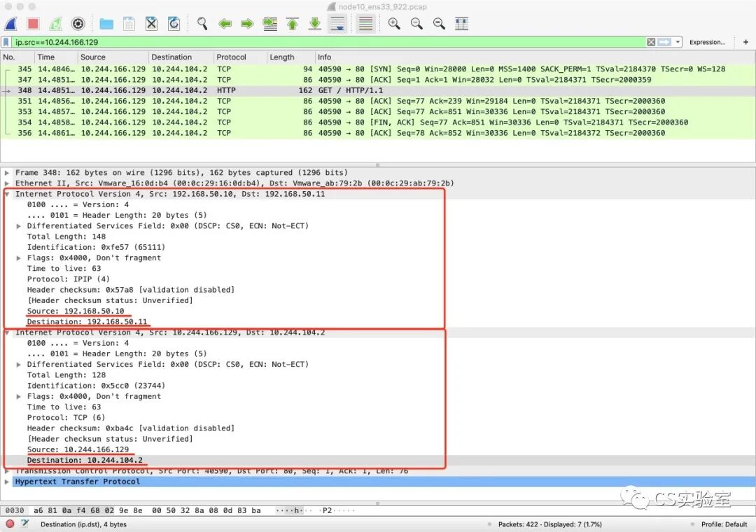Expand the Frame 348 tree node
The image size is (756, 532).
coord(7,173)
